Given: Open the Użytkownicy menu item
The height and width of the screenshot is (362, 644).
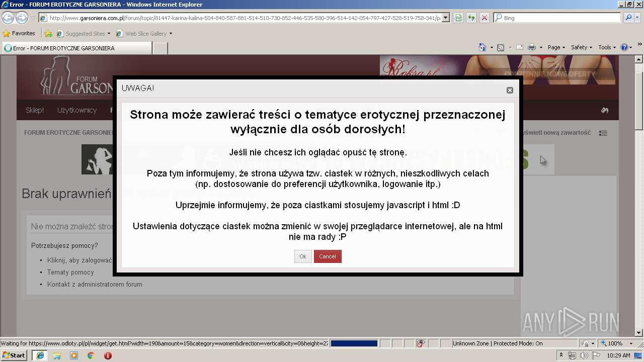Looking at the screenshot, I should coord(77,110).
